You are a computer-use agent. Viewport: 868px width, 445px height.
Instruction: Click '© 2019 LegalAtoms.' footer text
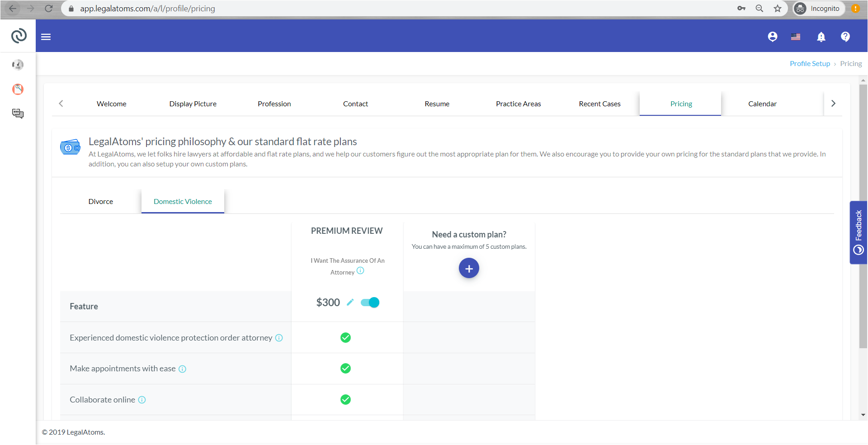click(73, 432)
